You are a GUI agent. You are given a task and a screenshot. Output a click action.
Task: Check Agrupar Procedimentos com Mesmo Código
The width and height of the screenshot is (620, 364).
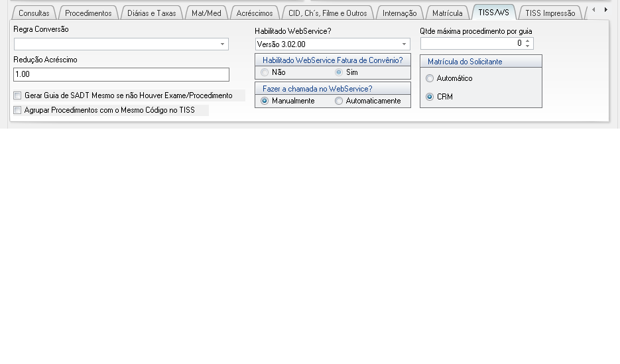18,110
